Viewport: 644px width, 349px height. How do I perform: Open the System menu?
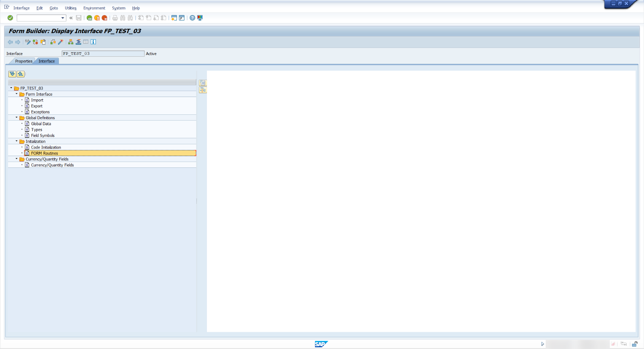pos(119,8)
